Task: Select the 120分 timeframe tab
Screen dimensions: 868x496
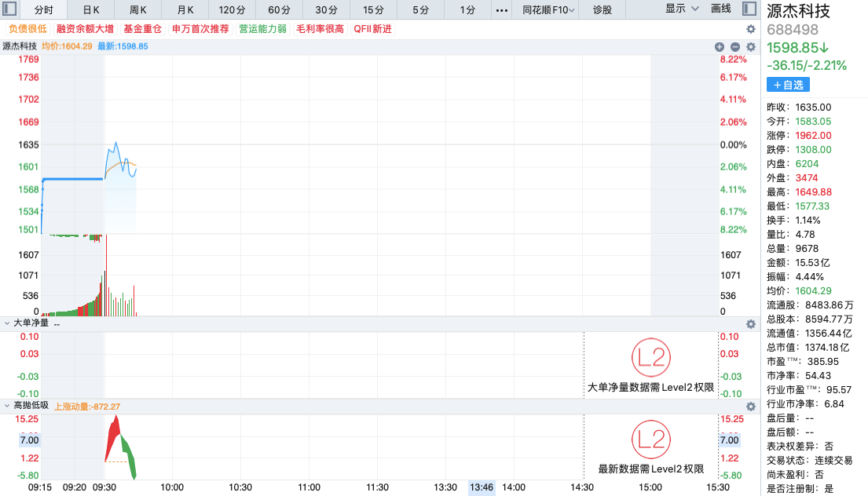Action: coord(232,10)
